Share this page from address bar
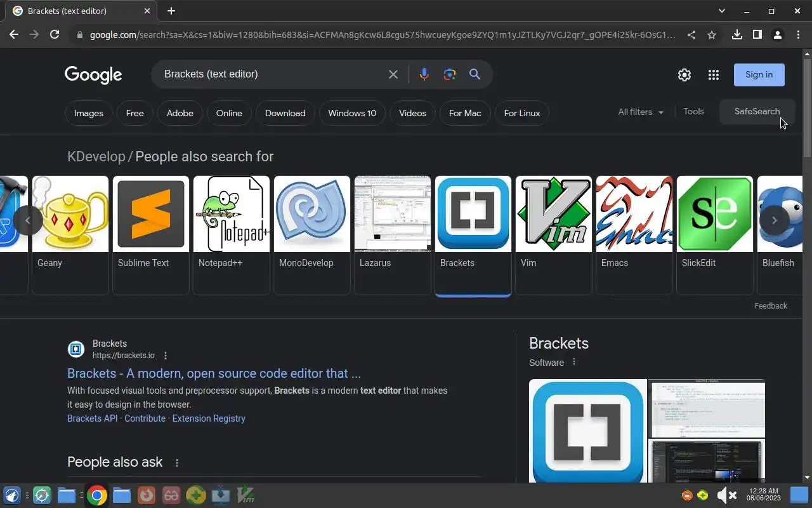 tap(691, 35)
